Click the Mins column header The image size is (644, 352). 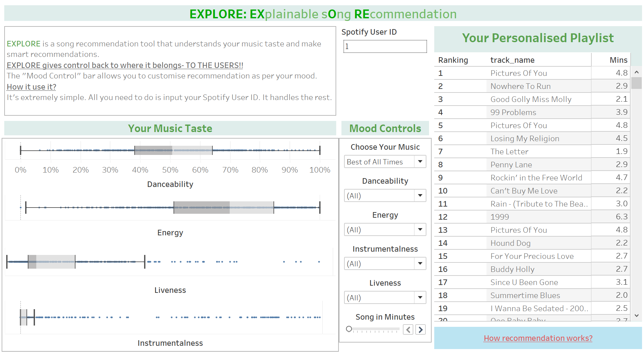(618, 60)
